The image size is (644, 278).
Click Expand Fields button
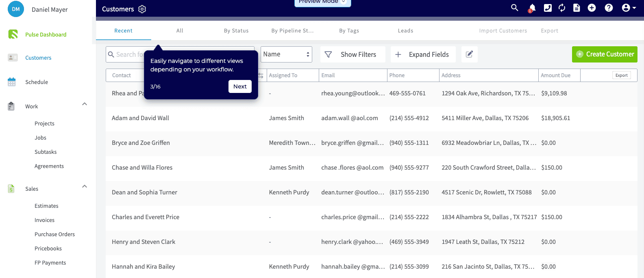pyautogui.click(x=423, y=54)
